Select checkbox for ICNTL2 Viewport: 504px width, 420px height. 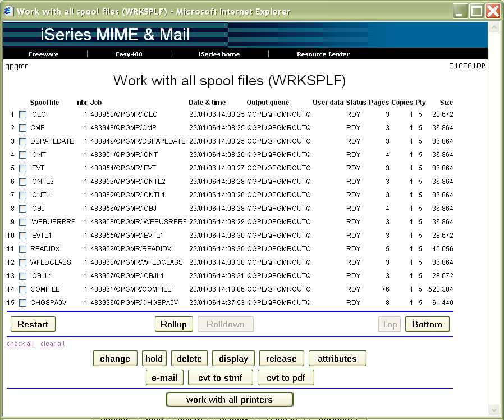pos(22,182)
